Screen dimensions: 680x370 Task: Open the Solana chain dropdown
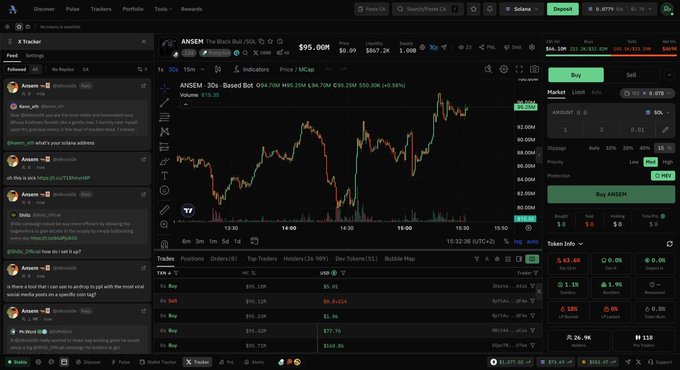pyautogui.click(x=522, y=9)
